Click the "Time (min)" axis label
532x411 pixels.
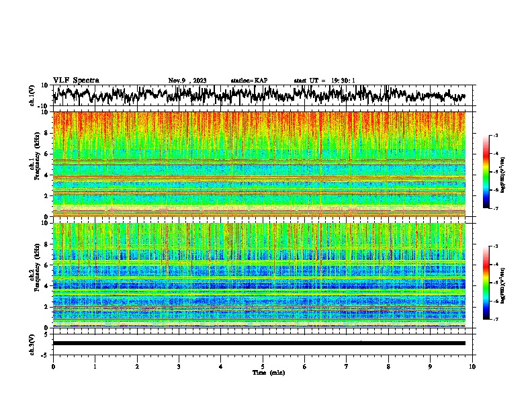click(x=269, y=373)
